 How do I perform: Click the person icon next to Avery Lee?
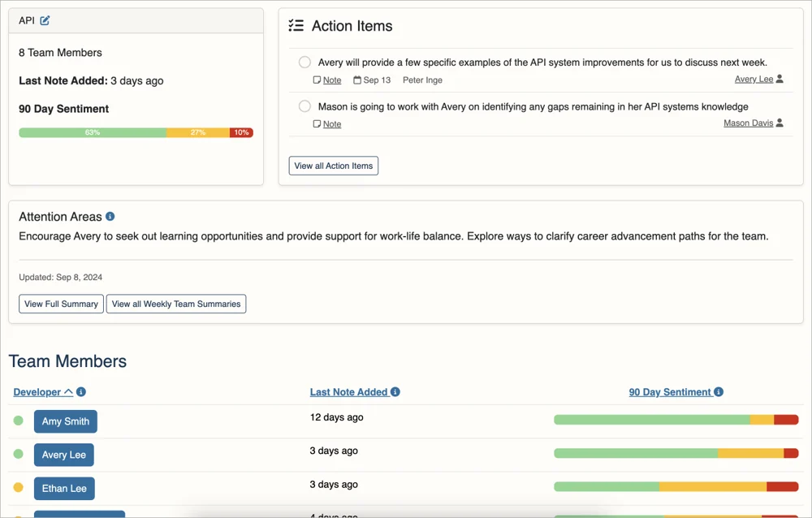tap(780, 80)
